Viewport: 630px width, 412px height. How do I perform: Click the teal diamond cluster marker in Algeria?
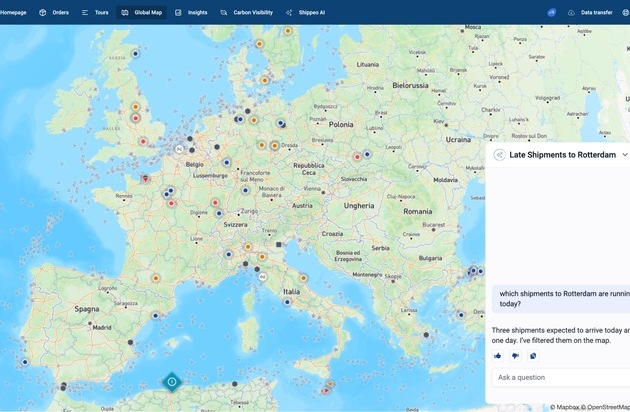click(172, 381)
